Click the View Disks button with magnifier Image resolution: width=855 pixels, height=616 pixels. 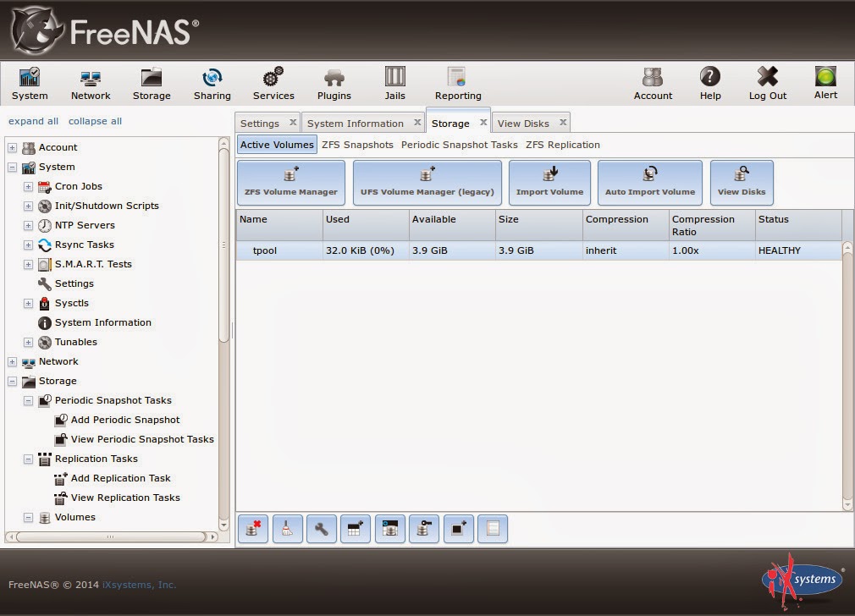pos(742,183)
